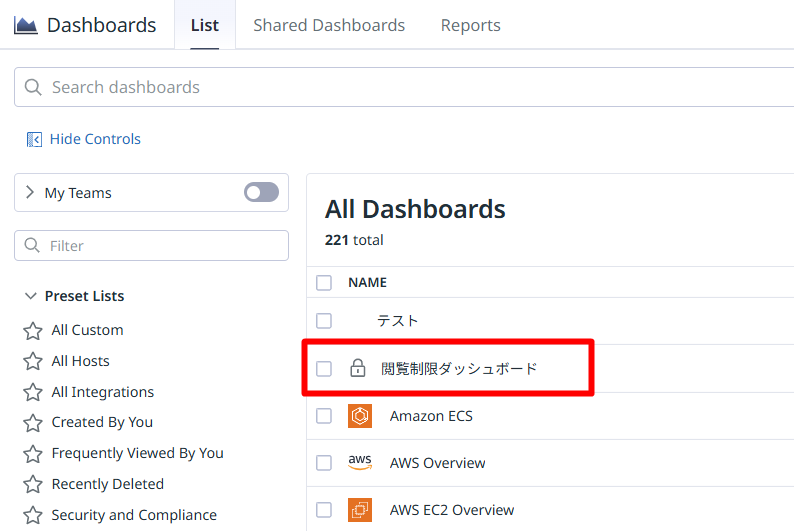Image resolution: width=794 pixels, height=531 pixels.
Task: Click the lock icon on restricted dashboard
Action: tap(357, 369)
